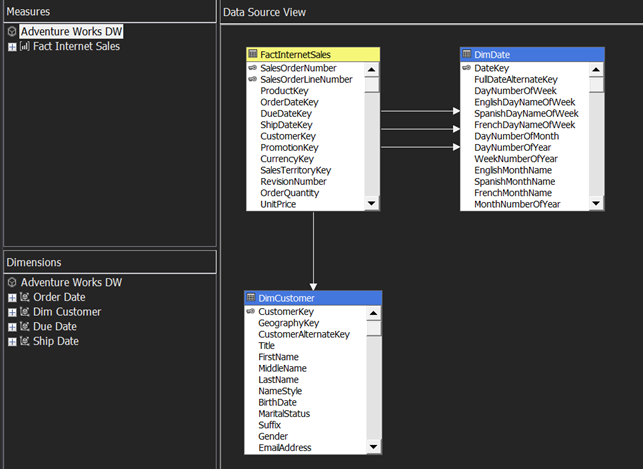Click the measure group icon beside Fact Internet Sales
This screenshot has width=643, height=469.
tap(25, 46)
